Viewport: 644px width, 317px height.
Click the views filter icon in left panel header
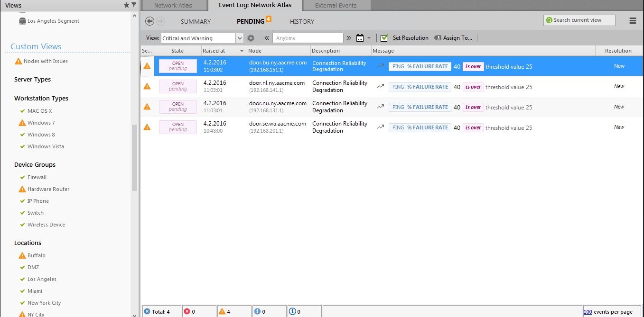133,5
